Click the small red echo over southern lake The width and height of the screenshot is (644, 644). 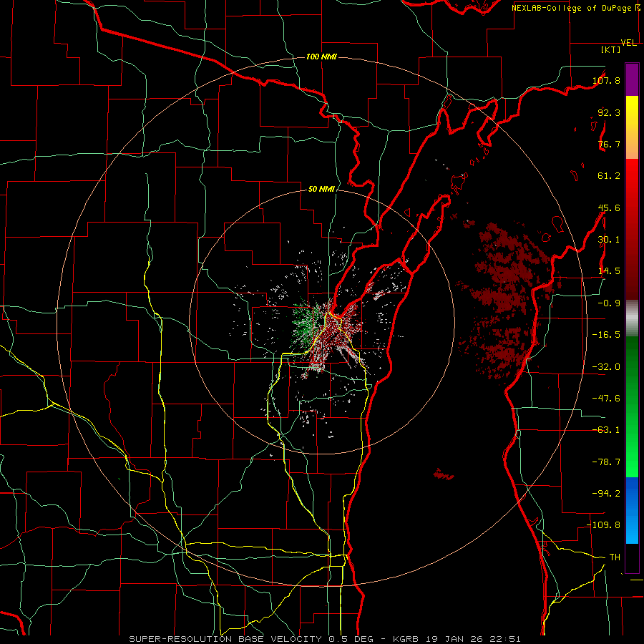444,474
